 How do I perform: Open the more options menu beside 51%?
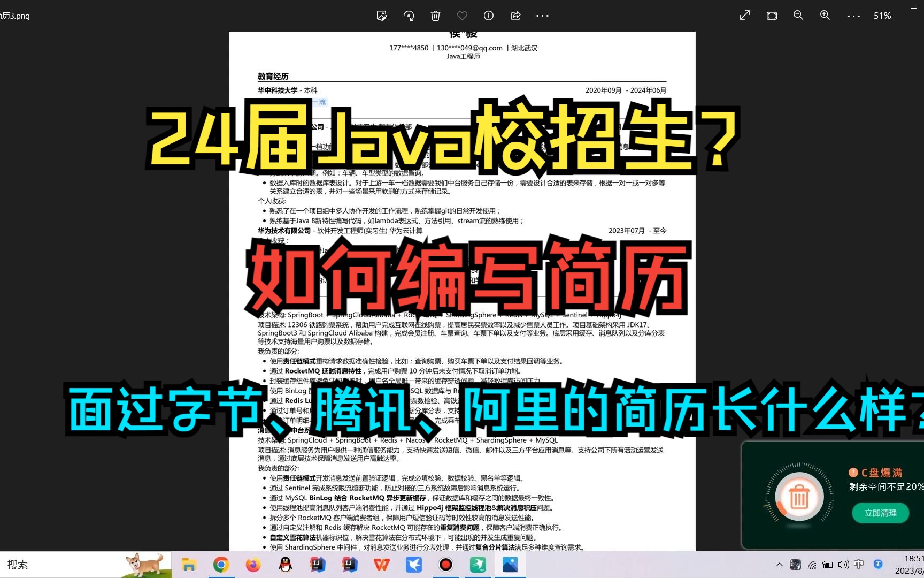pyautogui.click(x=853, y=16)
